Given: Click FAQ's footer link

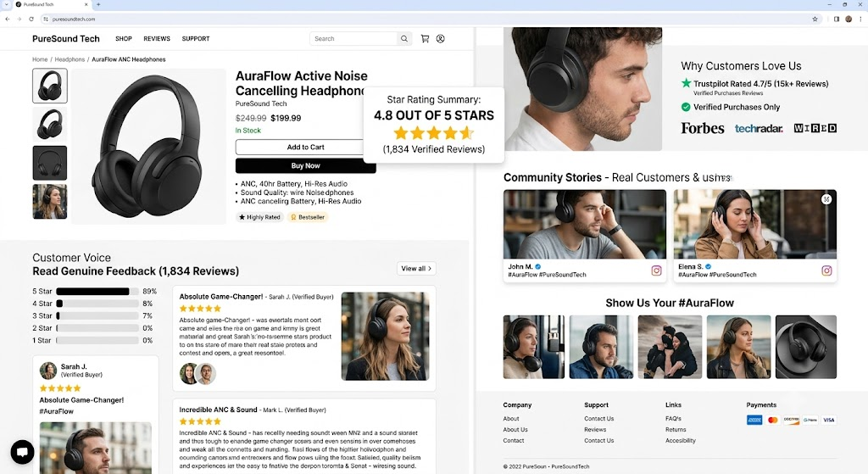Looking at the screenshot, I should click(673, 419).
